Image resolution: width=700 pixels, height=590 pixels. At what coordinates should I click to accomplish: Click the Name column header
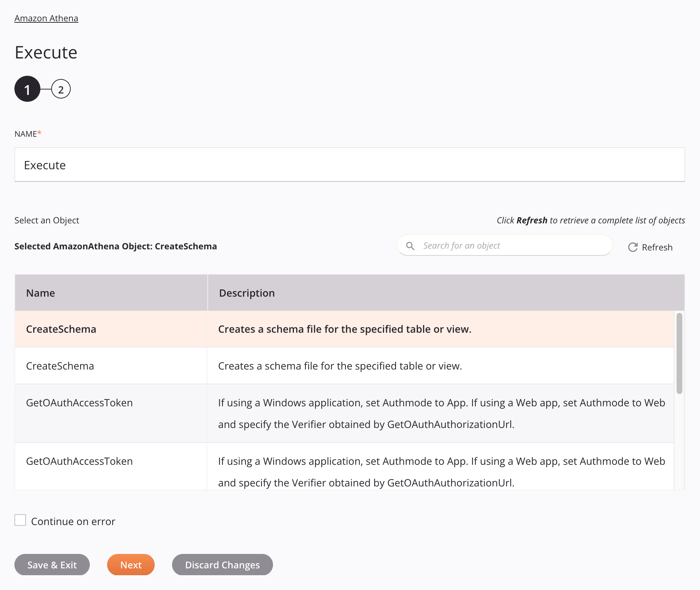pyautogui.click(x=111, y=293)
